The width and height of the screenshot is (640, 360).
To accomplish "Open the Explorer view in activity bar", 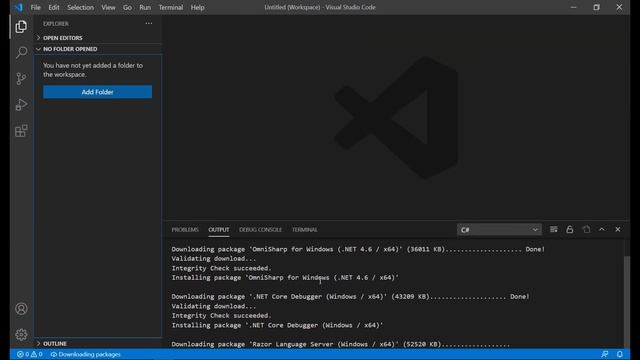I will (21, 27).
